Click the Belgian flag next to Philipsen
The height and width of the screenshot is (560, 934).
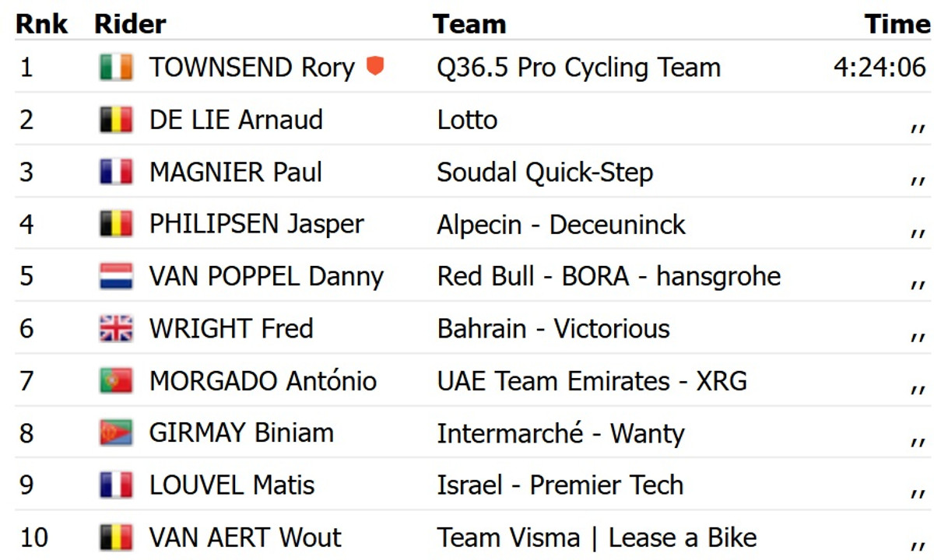coord(116,225)
